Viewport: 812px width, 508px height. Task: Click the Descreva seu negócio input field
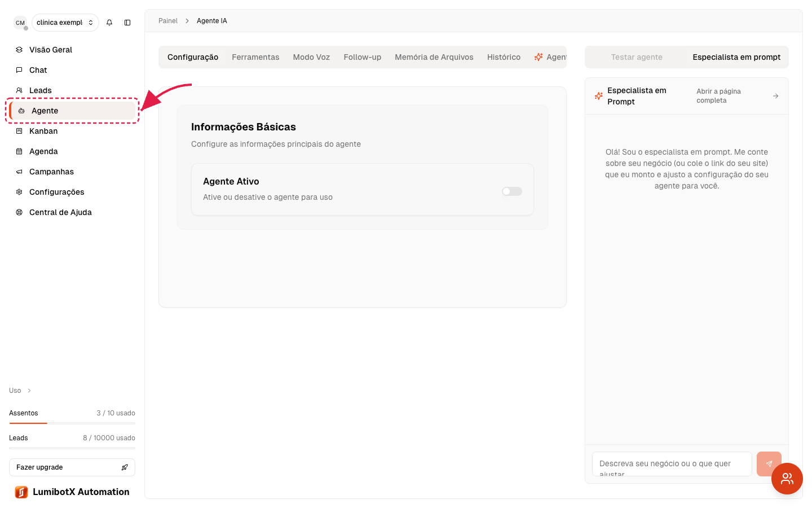672,464
